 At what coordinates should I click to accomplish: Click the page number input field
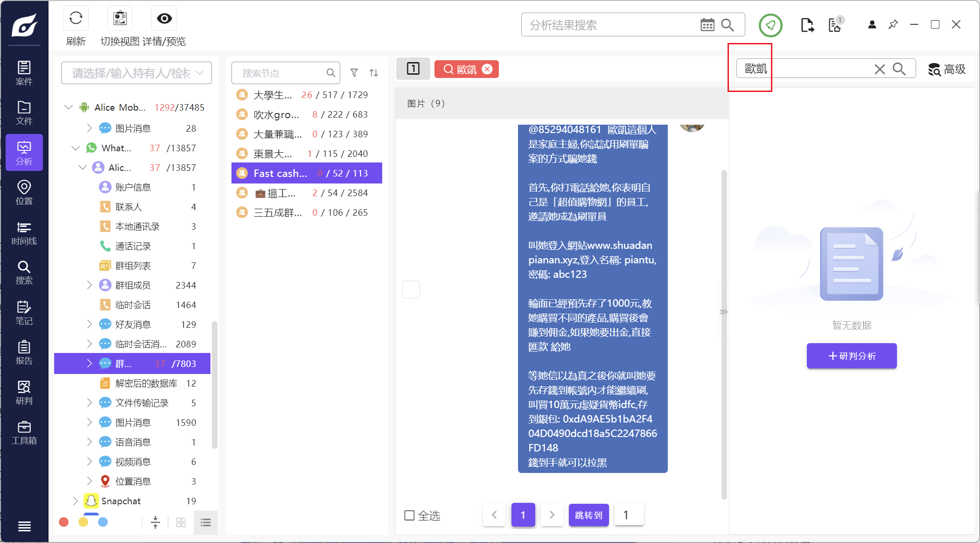[629, 515]
